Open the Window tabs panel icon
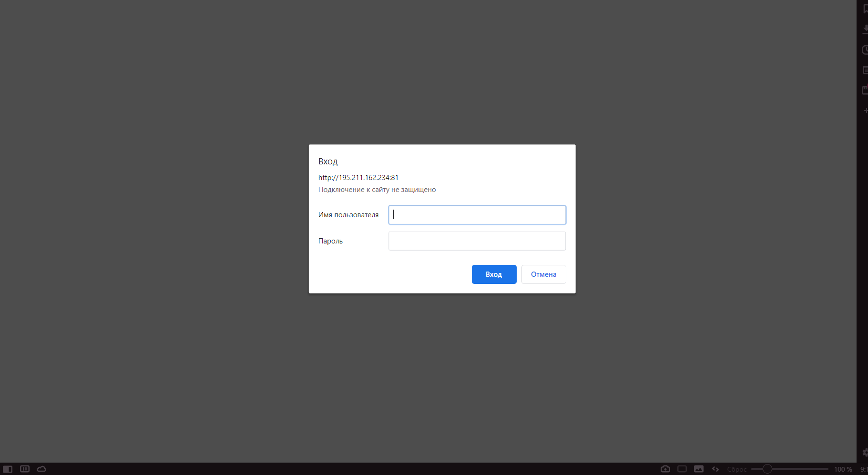The height and width of the screenshot is (475, 868). point(865,90)
